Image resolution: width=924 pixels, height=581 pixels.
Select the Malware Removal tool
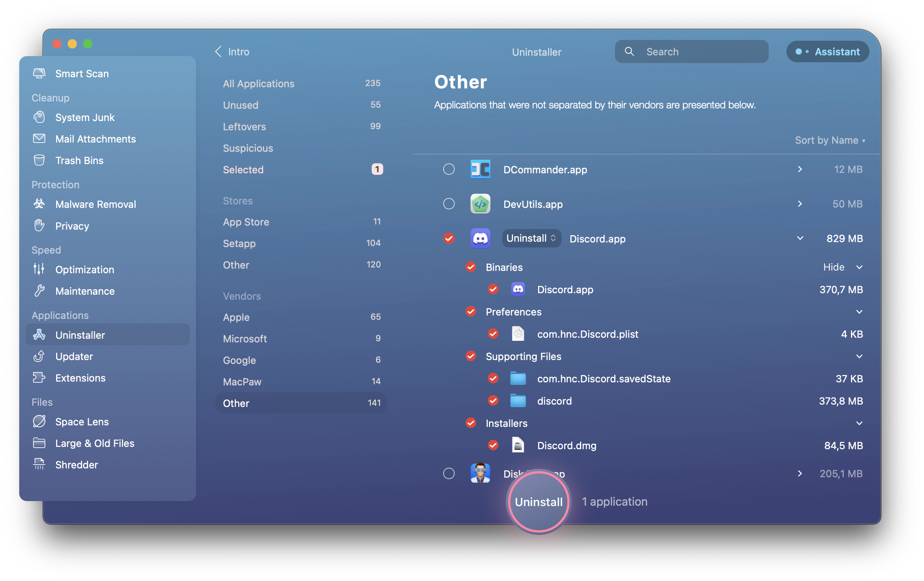[x=95, y=204]
